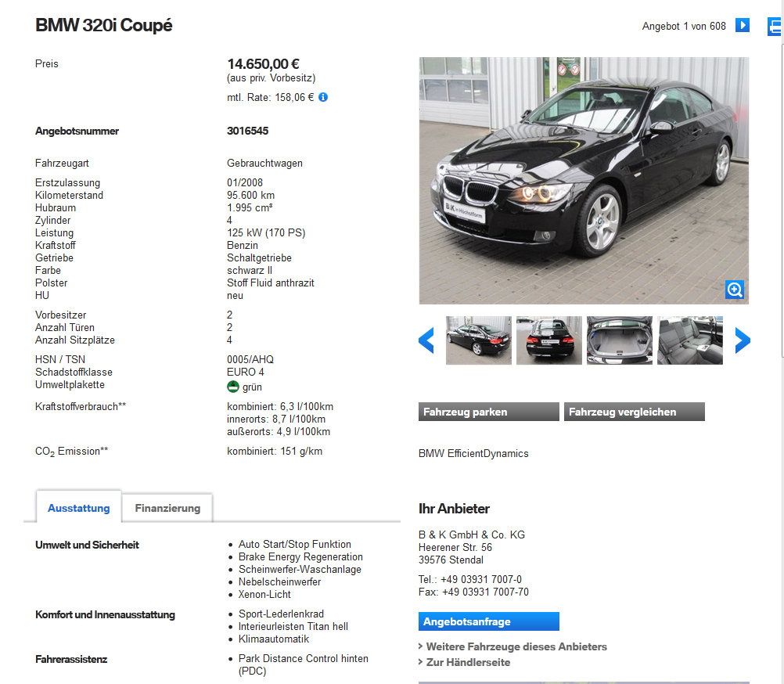Click the green Umweltplakette badge icon
Image resolution: width=784 pixels, height=684 pixels.
pos(233,387)
